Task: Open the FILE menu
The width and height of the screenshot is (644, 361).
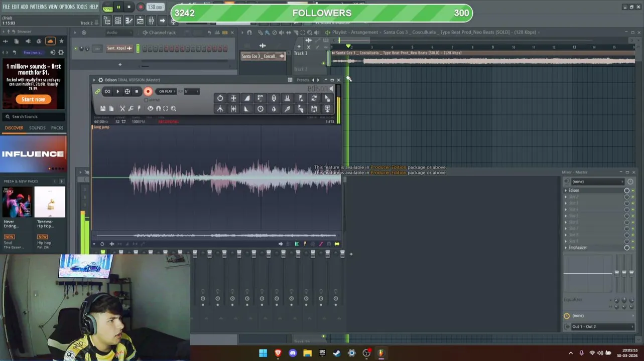Action: [x=6, y=7]
